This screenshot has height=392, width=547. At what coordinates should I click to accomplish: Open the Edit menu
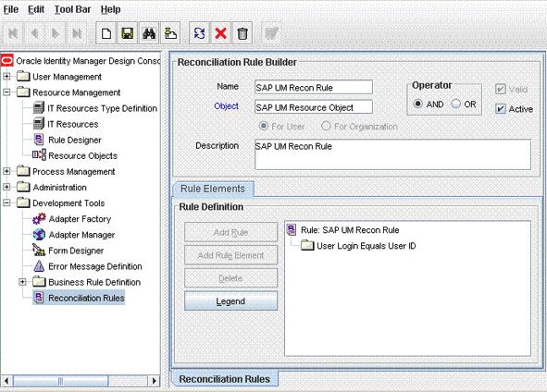36,9
